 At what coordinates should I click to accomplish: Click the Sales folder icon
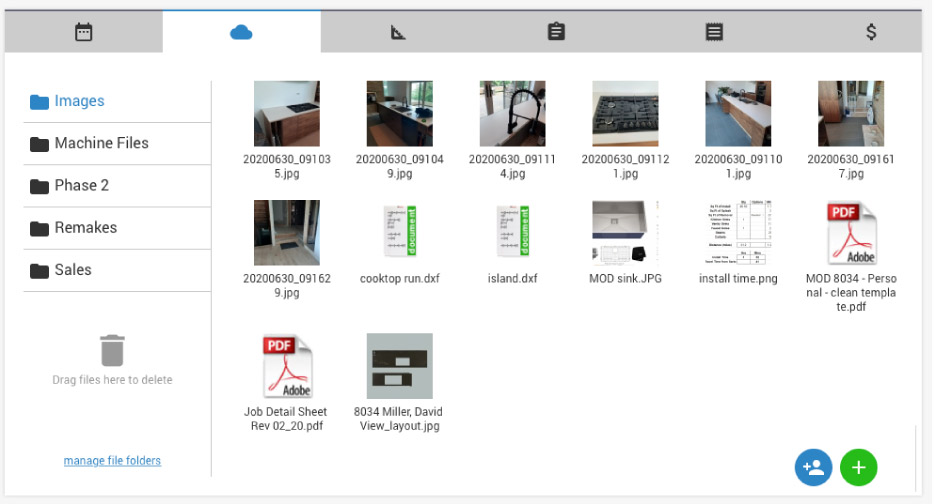coord(39,271)
